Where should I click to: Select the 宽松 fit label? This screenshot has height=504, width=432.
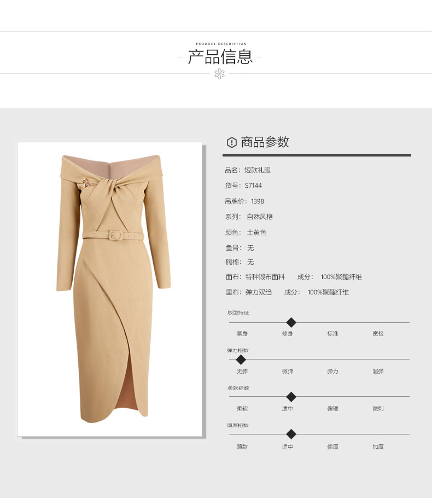pyautogui.click(x=378, y=334)
